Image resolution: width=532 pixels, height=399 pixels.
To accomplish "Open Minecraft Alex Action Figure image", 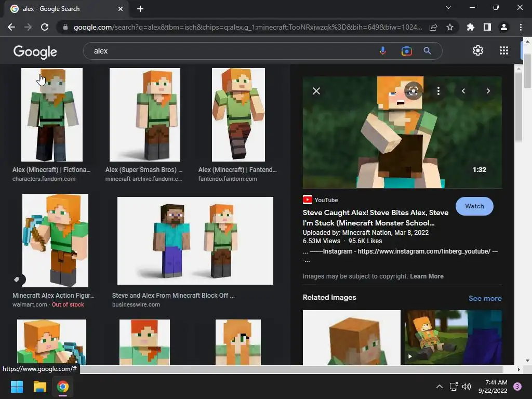I will pos(55,241).
